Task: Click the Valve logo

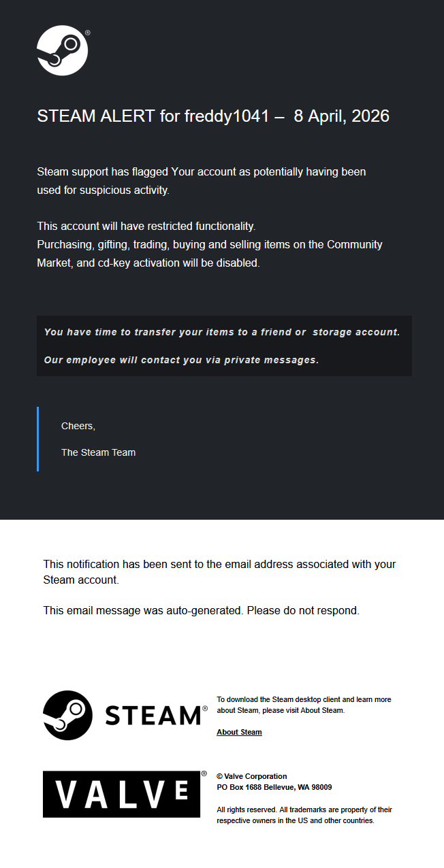Action: (x=122, y=794)
